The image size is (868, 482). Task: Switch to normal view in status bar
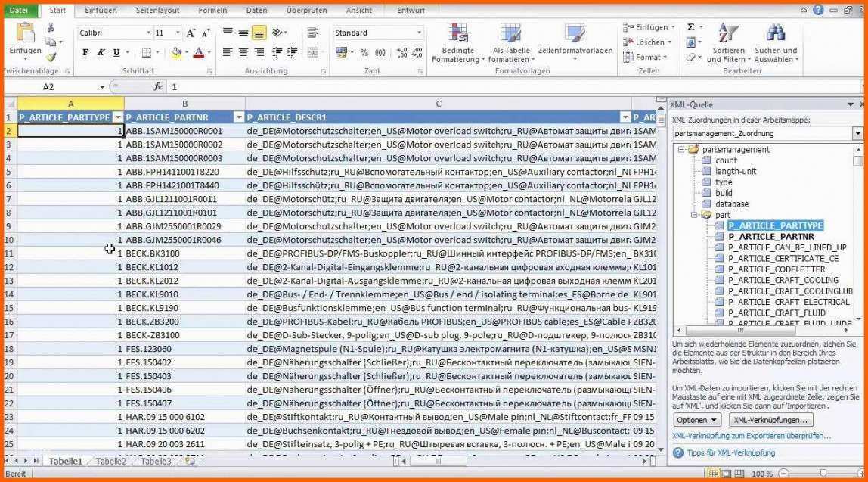pos(714,474)
